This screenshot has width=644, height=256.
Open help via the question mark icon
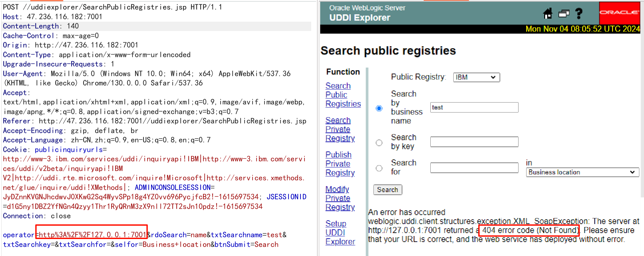(579, 13)
